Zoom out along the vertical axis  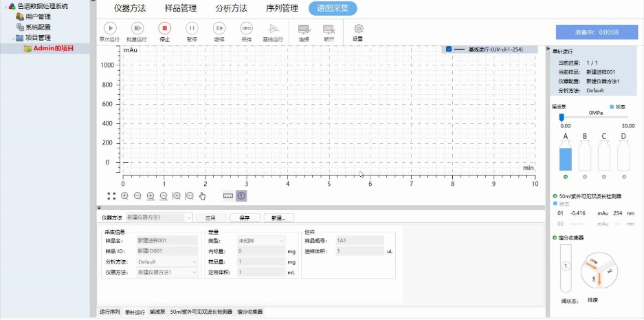click(x=189, y=195)
